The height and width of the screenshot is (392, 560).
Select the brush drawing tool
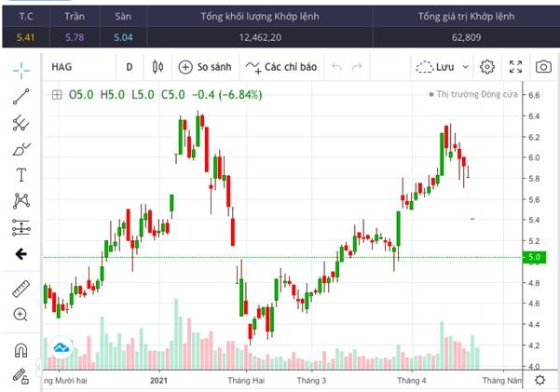click(20, 148)
